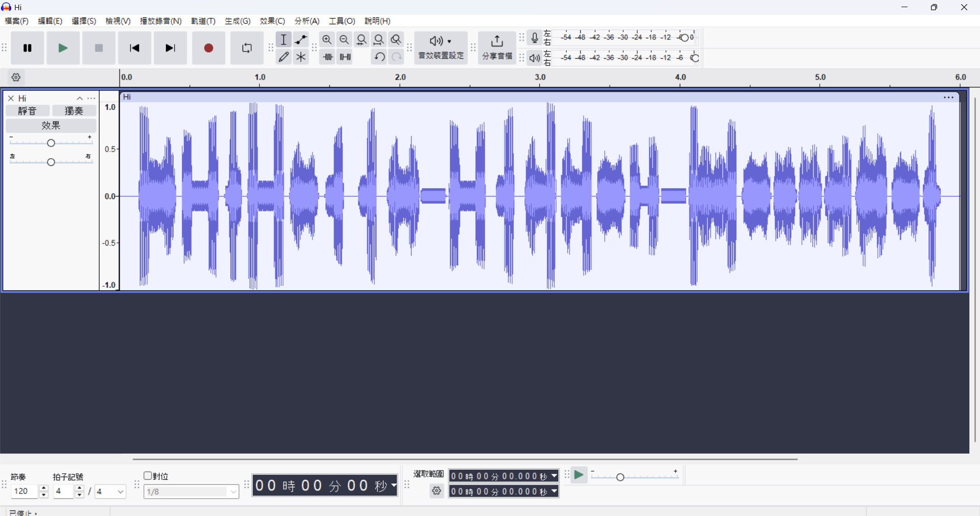Viewport: 980px width, 516px height.
Task: Open the 編輯(E) Edit menu
Action: pos(50,21)
